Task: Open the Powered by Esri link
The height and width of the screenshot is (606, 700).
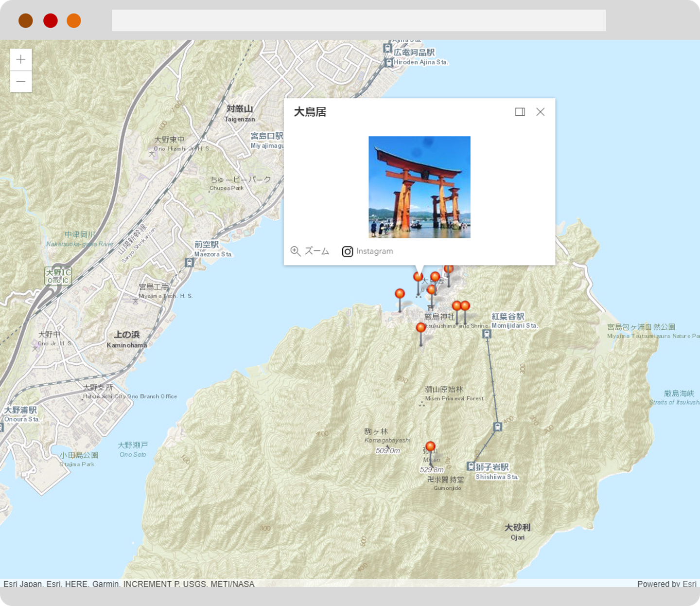Action: 667,584
